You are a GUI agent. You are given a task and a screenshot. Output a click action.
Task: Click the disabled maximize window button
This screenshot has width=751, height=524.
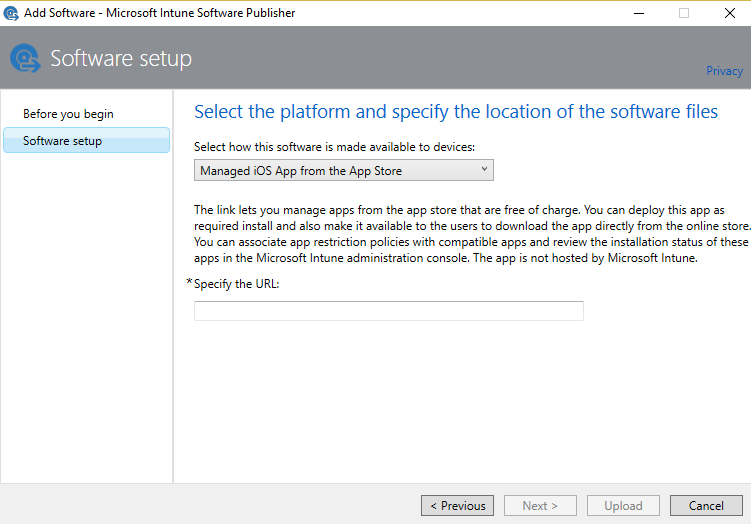pyautogui.click(x=684, y=13)
